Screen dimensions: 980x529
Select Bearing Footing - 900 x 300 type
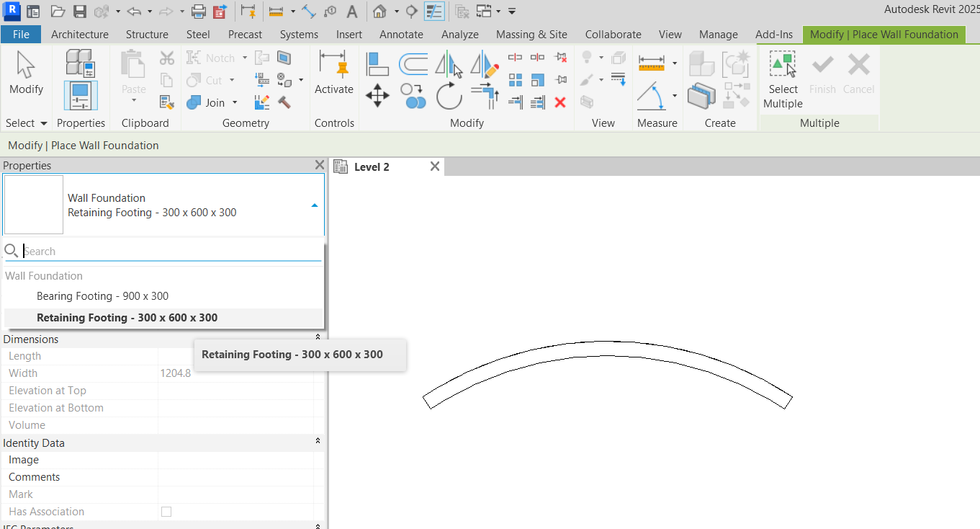click(102, 295)
